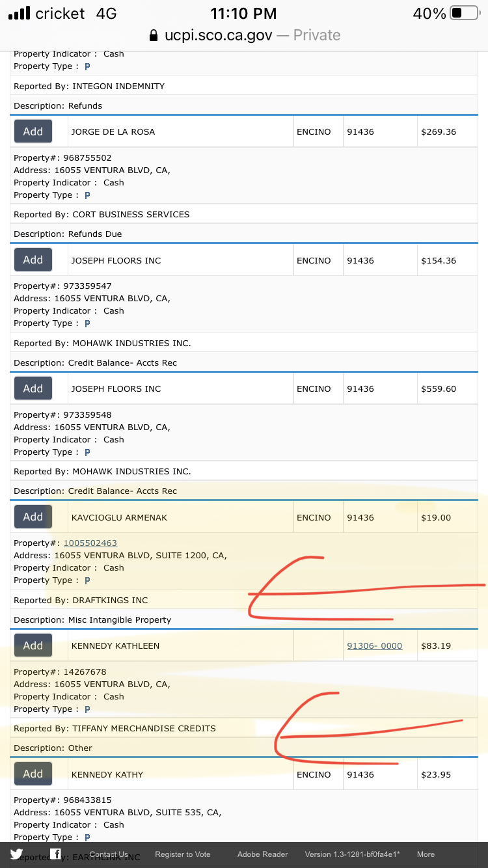Select Property#: 14267678 text
The image size is (488, 868).
click(x=60, y=672)
